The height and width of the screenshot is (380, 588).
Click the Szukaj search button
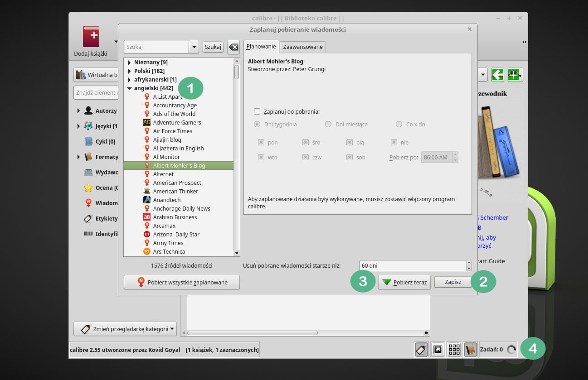(x=213, y=47)
